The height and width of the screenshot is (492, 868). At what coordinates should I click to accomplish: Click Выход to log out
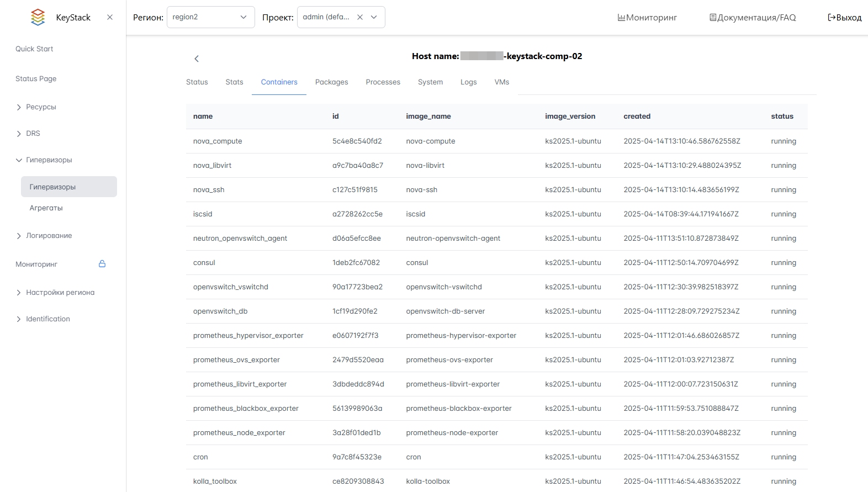[x=844, y=18]
